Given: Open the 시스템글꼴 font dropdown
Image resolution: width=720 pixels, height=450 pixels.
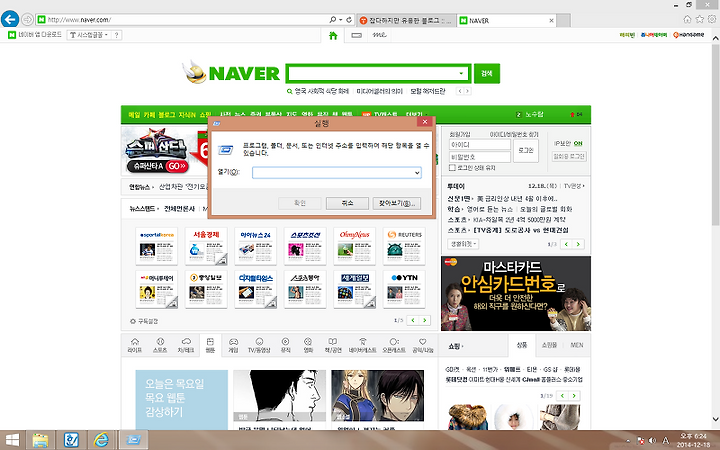Looking at the screenshot, I should (89, 35).
